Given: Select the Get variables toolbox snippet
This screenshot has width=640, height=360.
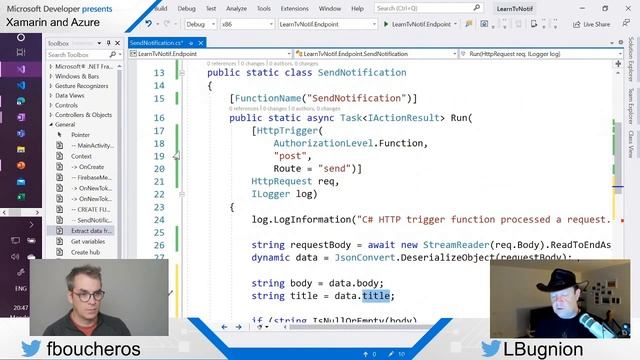Looking at the screenshot, I should (x=88, y=241).
